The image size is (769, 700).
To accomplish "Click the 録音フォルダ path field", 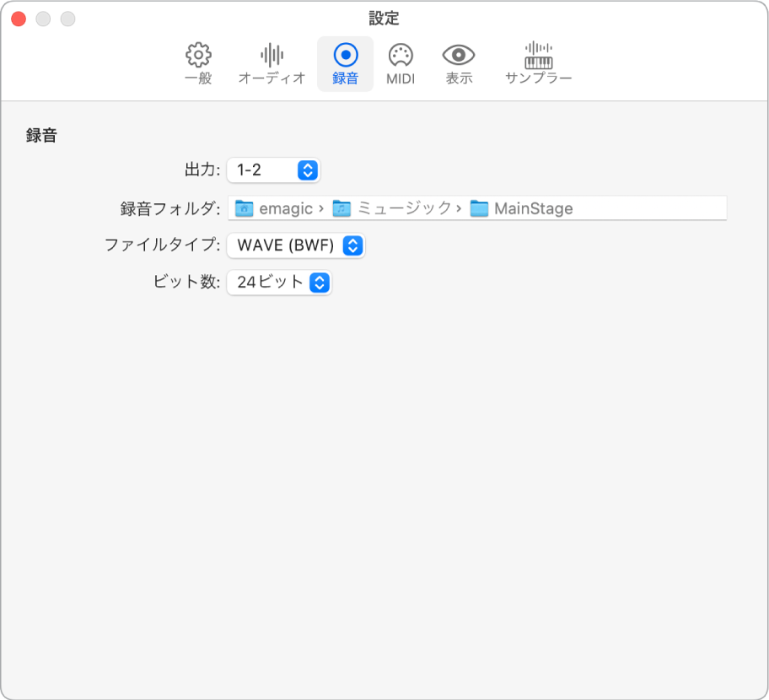I will coord(632,208).
